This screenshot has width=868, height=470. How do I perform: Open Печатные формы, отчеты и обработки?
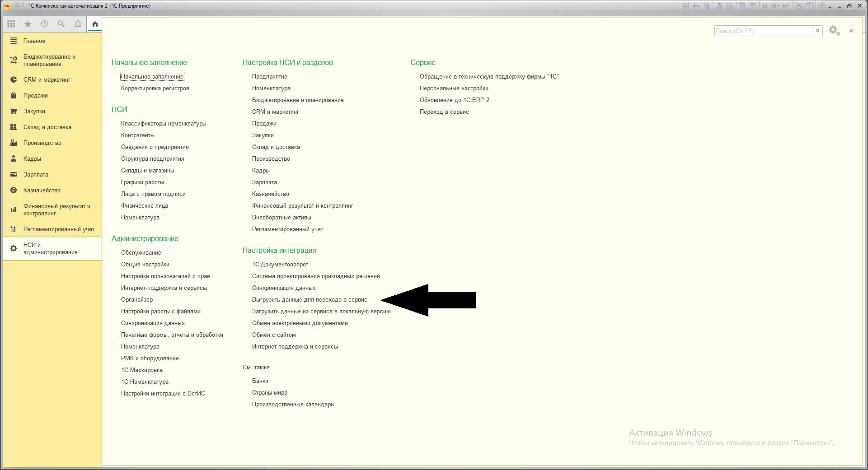tap(172, 335)
